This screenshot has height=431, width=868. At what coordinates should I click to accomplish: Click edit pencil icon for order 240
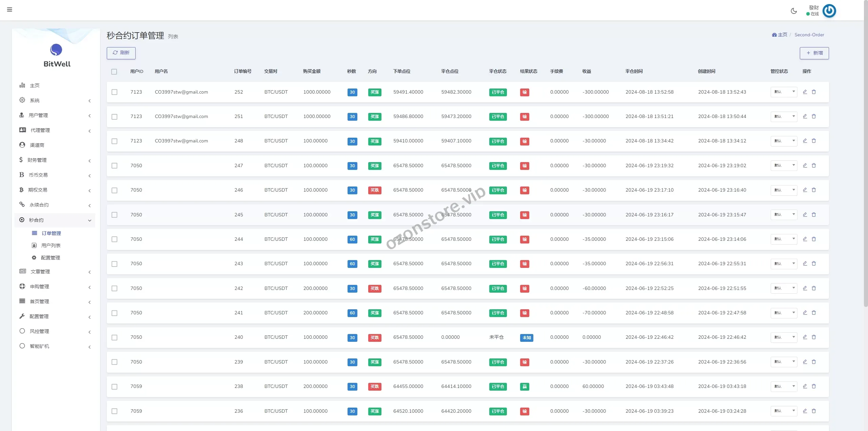[805, 337]
